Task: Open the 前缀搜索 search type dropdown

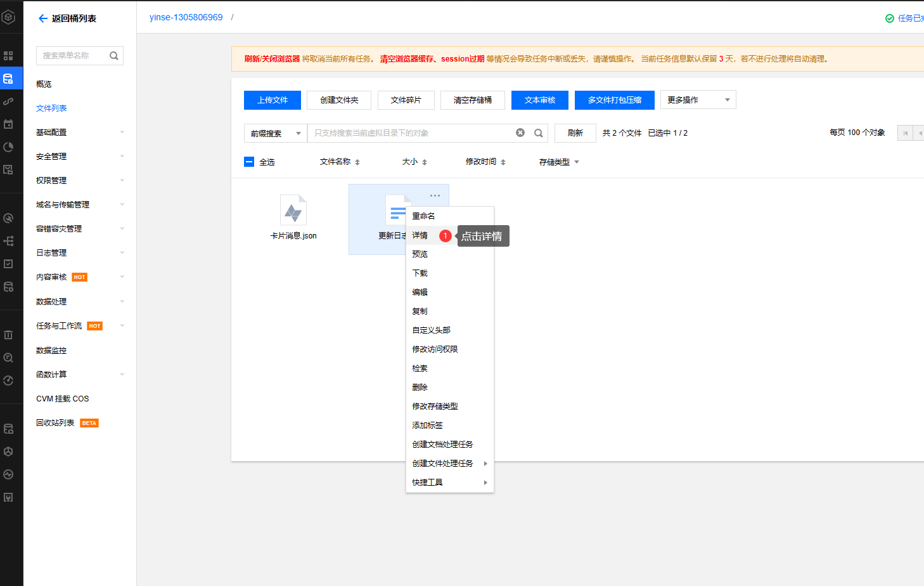Action: [275, 133]
